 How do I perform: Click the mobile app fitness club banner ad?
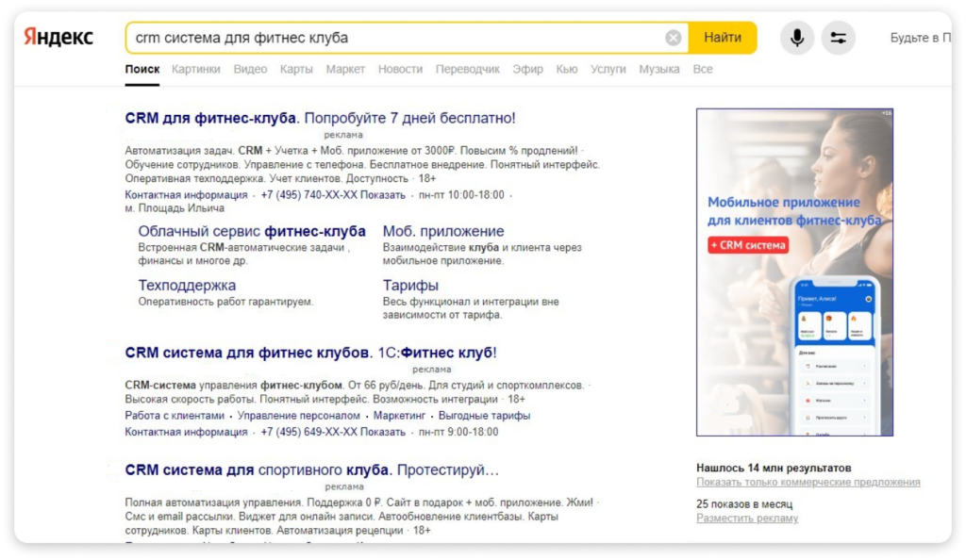point(794,272)
